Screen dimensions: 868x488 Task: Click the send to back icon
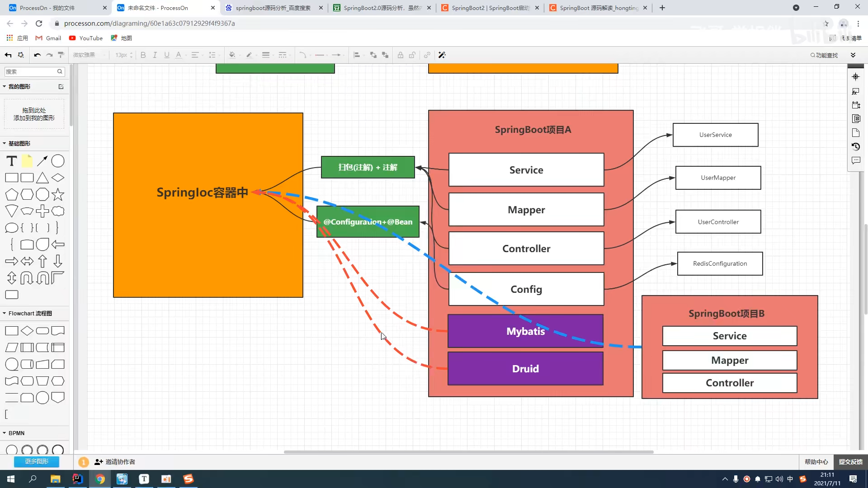coord(385,55)
